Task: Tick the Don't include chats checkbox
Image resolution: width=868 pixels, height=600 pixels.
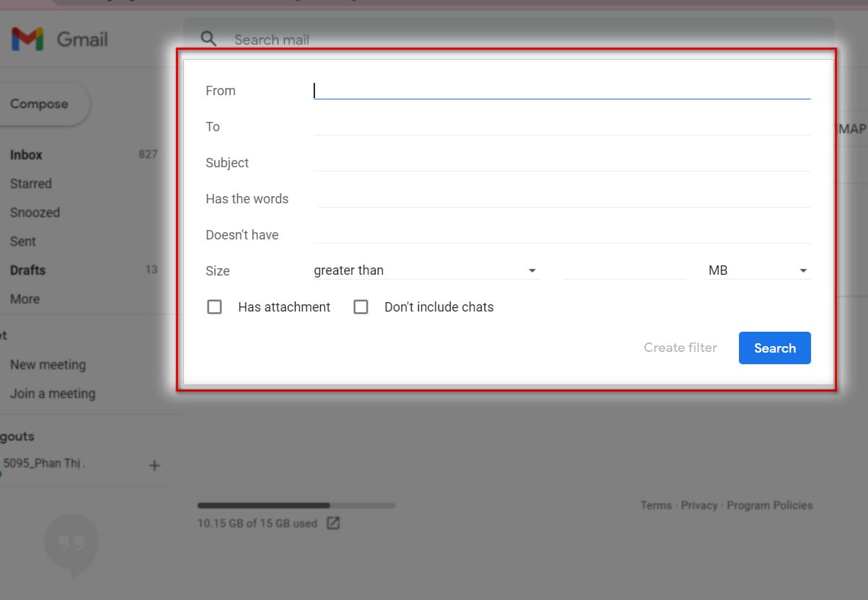Action: click(360, 307)
